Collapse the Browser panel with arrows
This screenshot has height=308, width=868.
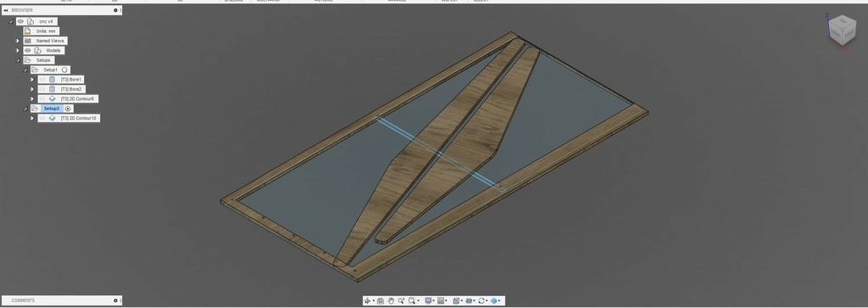click(x=6, y=10)
